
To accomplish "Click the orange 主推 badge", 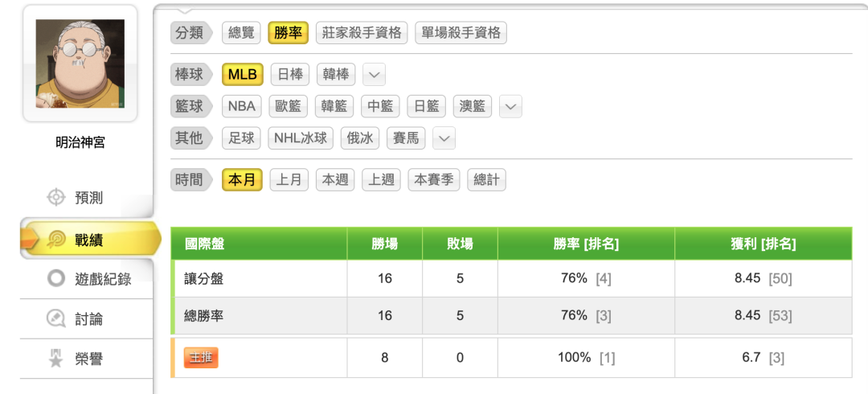I will coord(202,358).
